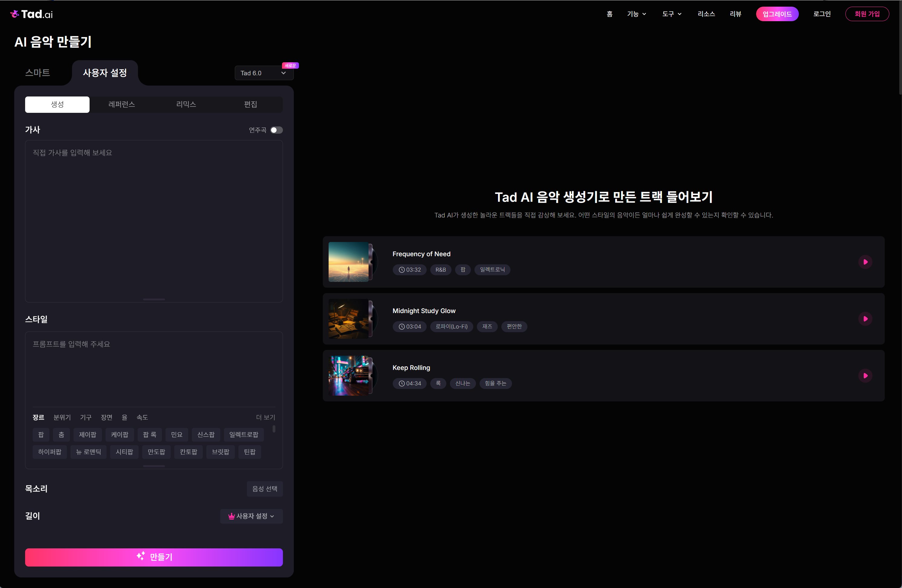Click the 회원 가입 button
Viewport: 902px width, 588px height.
pos(867,14)
